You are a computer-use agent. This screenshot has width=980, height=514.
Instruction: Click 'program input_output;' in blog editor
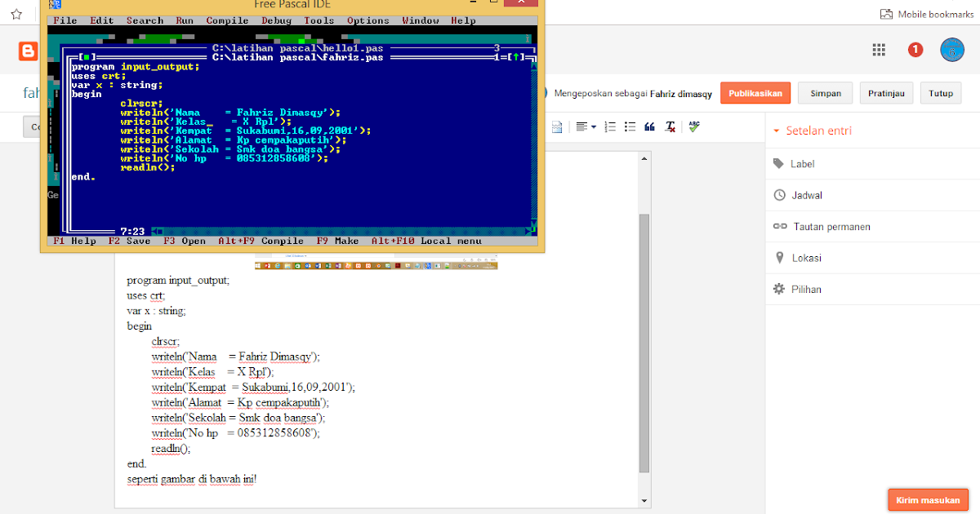tap(178, 280)
